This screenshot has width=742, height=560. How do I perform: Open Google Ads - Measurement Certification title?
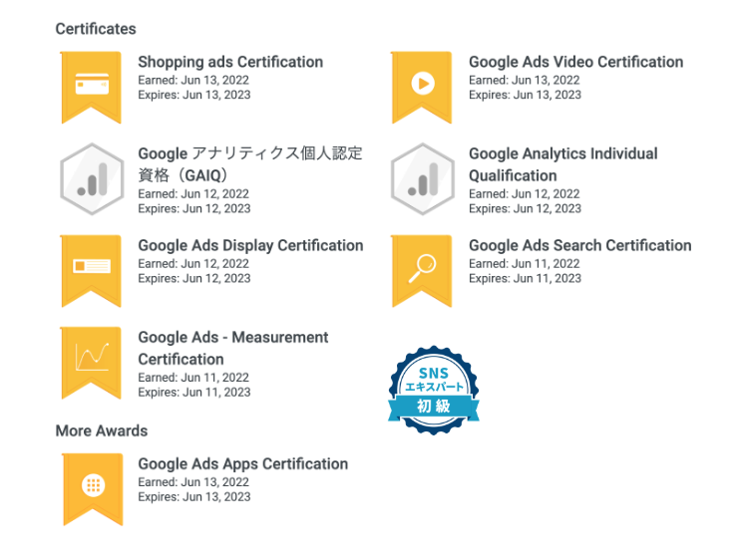coord(232,348)
